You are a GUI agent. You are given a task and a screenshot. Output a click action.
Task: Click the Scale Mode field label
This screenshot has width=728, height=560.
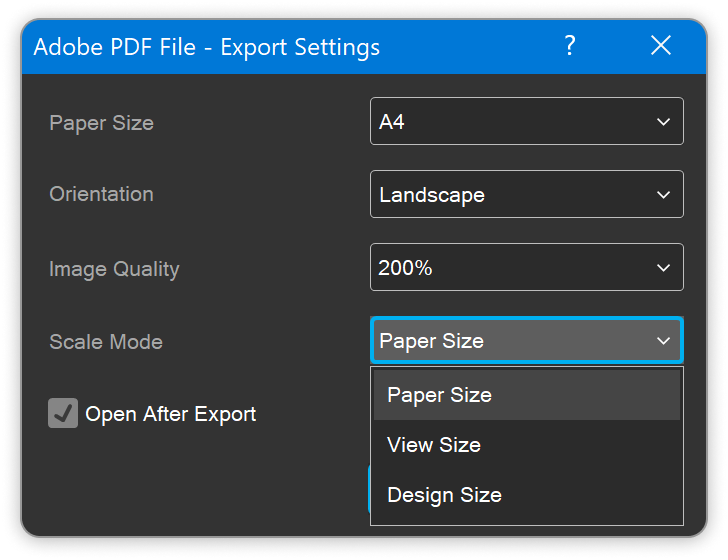[106, 342]
